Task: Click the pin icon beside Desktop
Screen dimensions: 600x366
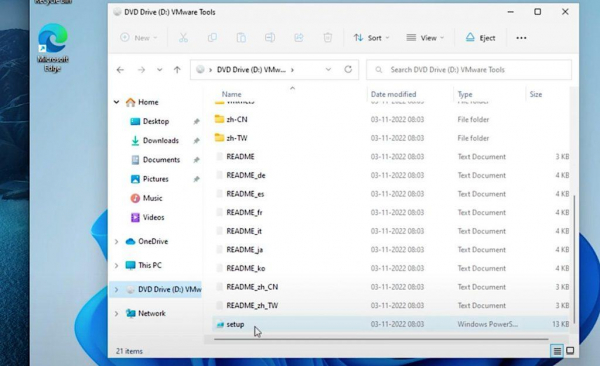Action: click(x=196, y=121)
